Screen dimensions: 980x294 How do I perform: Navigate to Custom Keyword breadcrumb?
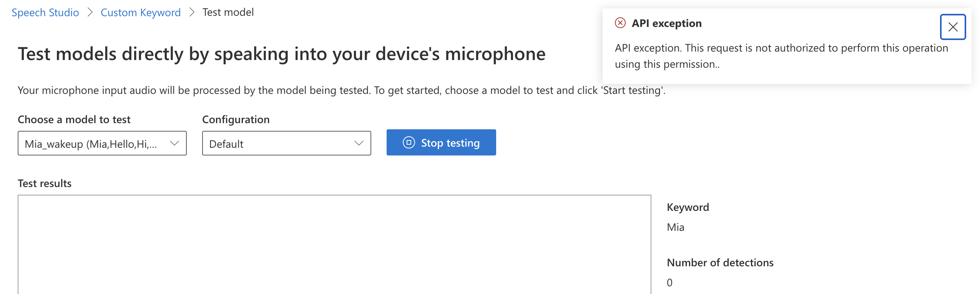click(141, 12)
